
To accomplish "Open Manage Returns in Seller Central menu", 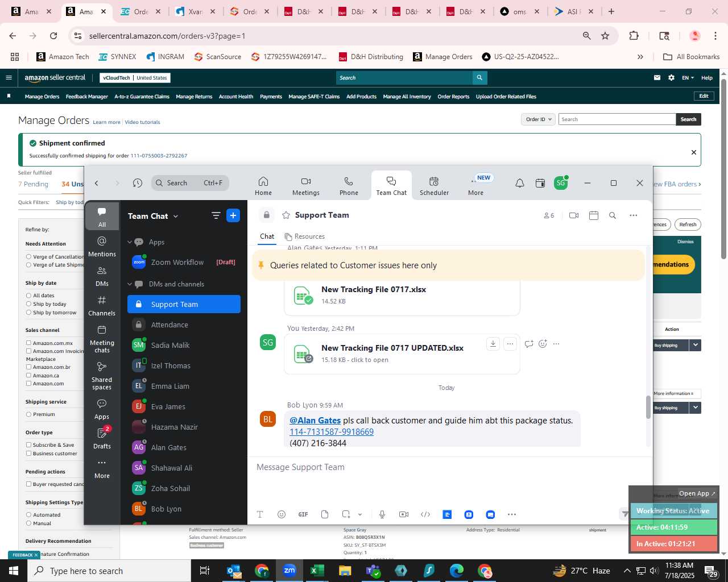I will pyautogui.click(x=194, y=97).
